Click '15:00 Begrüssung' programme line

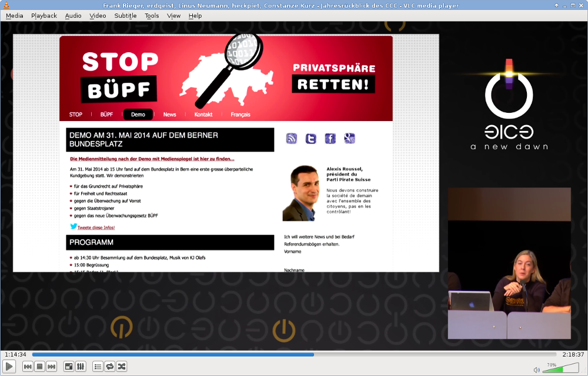click(91, 265)
